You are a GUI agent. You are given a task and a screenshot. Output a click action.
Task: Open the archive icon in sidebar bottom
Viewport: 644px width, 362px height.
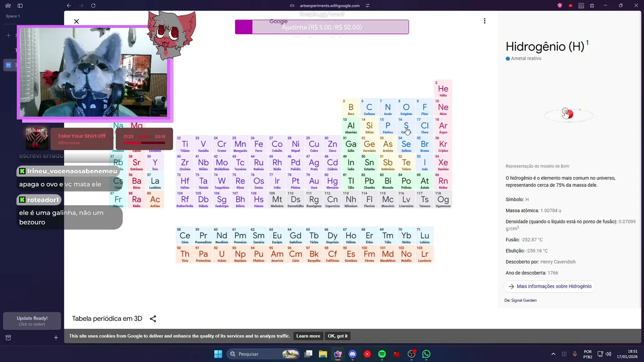8,338
